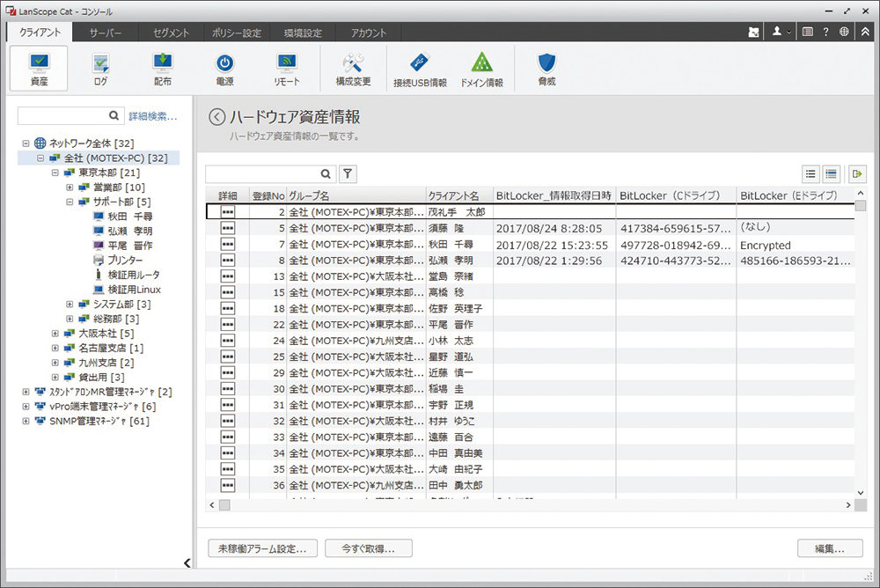Click the back arrow beside ハードウェア資産情報
The height and width of the screenshot is (588, 880).
[x=216, y=117]
